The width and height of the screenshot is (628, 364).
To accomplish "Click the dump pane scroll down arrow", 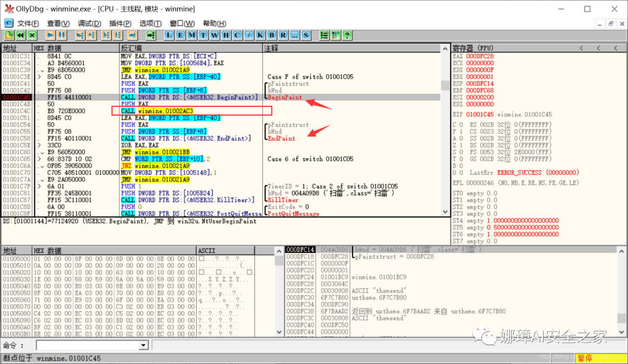I will (x=279, y=332).
